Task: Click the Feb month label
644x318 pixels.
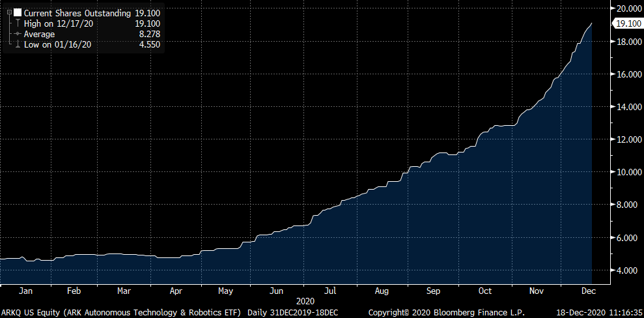Action: (74, 291)
